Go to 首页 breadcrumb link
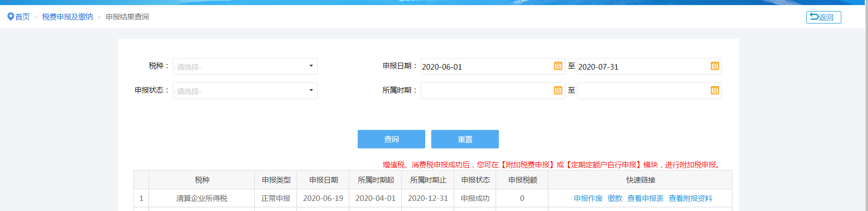868x211 pixels. (x=23, y=17)
